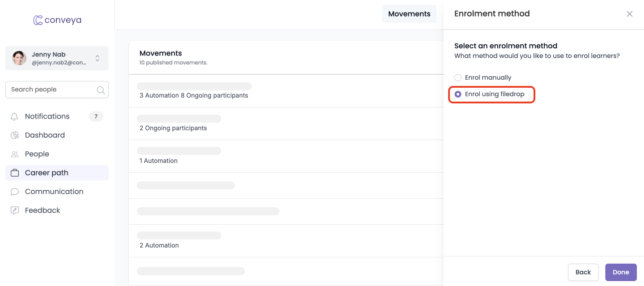
Task: Open Notifications in the sidebar
Action: coord(57,116)
